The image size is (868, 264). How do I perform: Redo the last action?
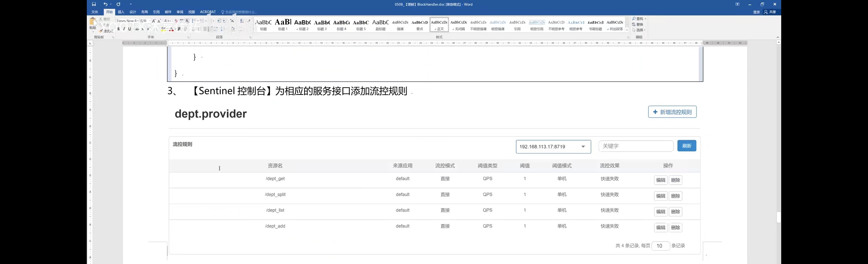click(x=118, y=4)
